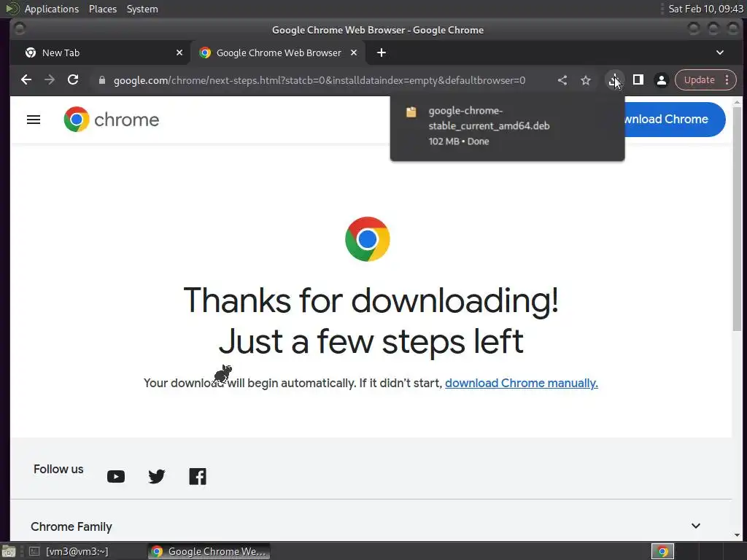The height and width of the screenshot is (560, 747).
Task: Open the downloads toolbar icon
Action: (x=614, y=80)
